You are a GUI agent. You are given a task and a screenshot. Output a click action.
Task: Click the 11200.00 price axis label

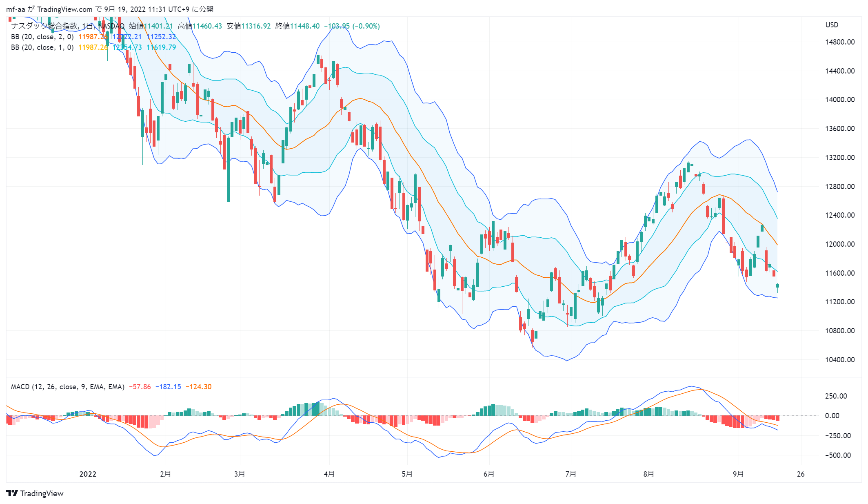[x=840, y=302]
